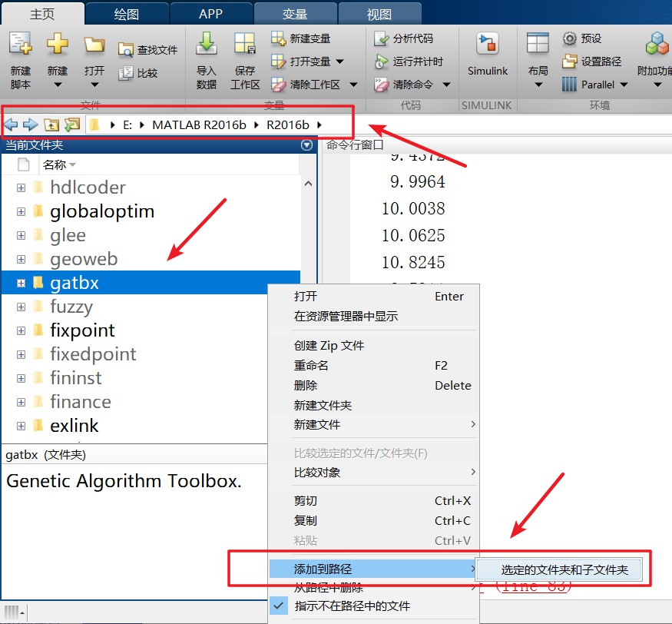Open the Open (打开) dropdown arrow
Screen dimensions: 672x624
(x=94, y=85)
